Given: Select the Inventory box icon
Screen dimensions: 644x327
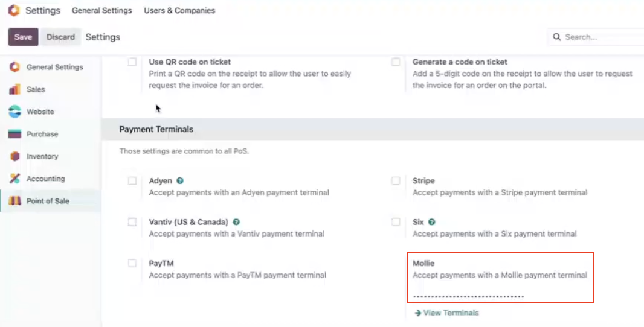Looking at the screenshot, I should point(14,156).
